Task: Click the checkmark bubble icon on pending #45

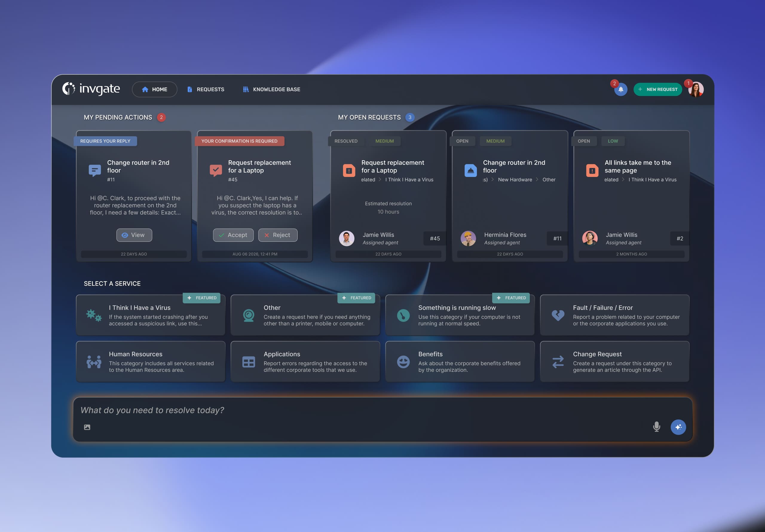Action: pos(216,171)
